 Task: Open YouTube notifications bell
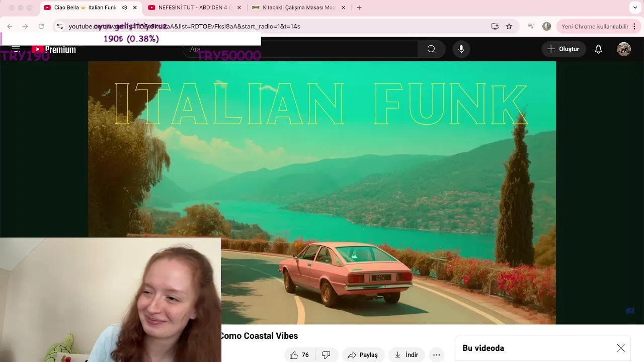598,49
